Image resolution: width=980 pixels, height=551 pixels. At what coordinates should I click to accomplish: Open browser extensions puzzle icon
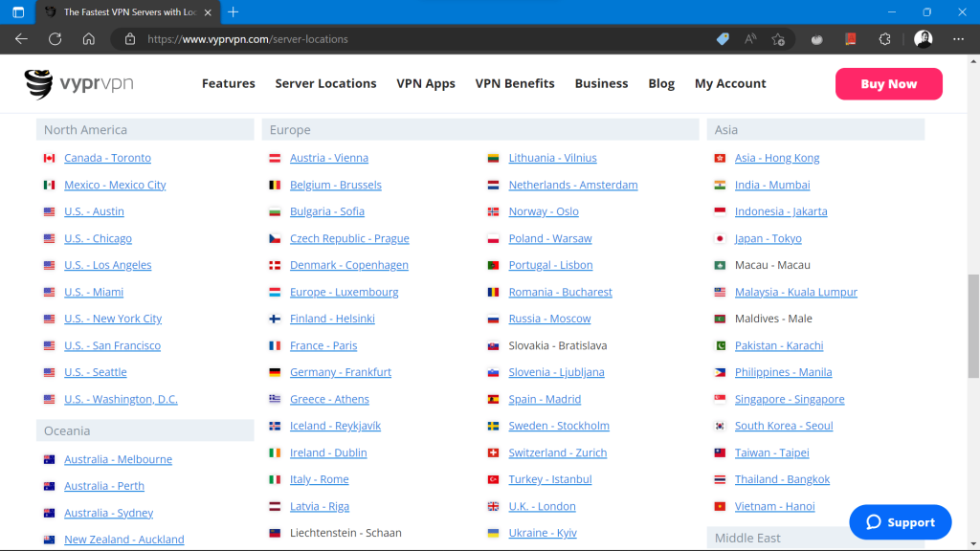click(884, 39)
